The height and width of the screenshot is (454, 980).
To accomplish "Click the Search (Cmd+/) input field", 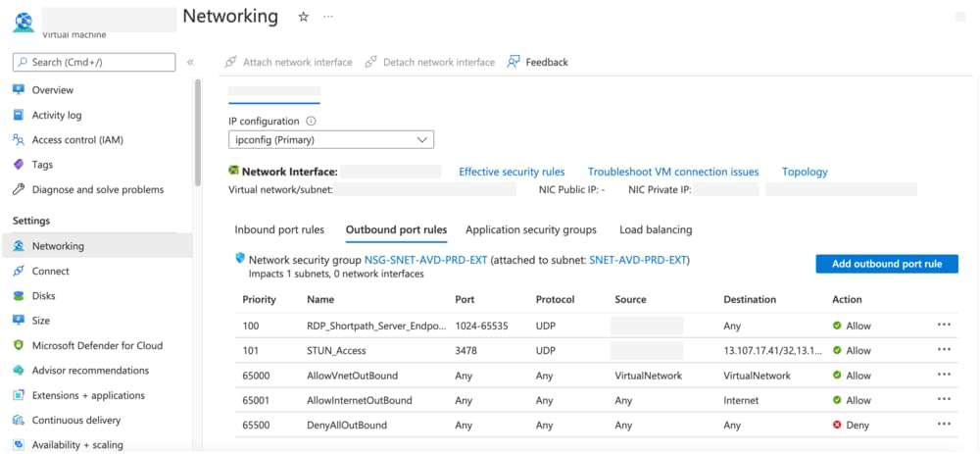I will pos(94,62).
